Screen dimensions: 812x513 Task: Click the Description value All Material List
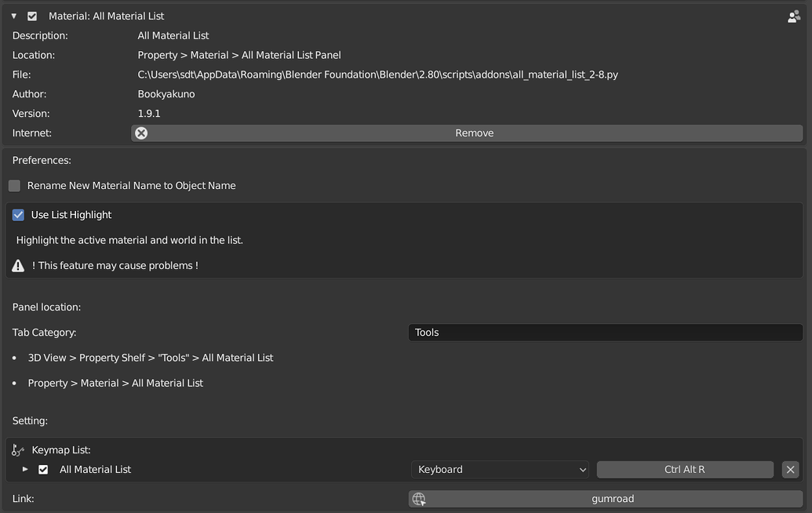173,36
